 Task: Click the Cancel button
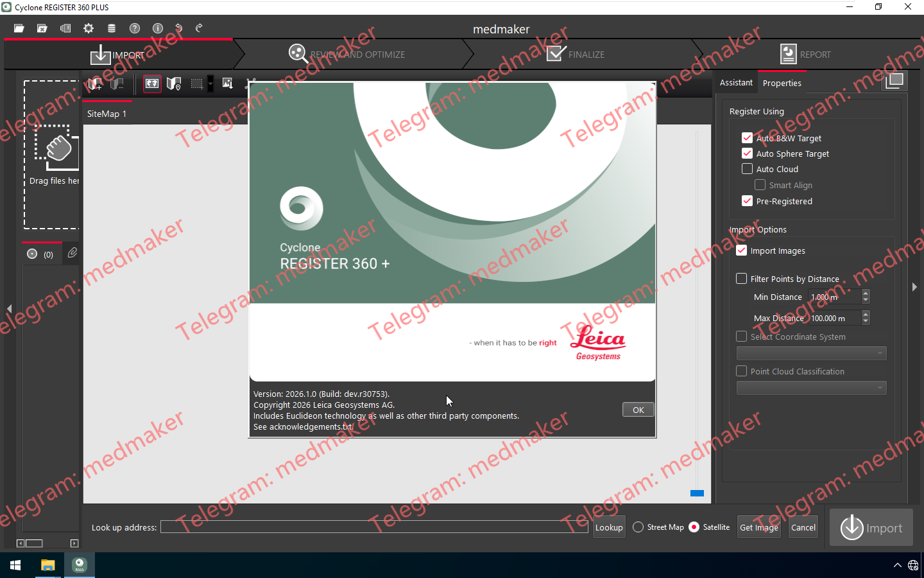point(803,527)
